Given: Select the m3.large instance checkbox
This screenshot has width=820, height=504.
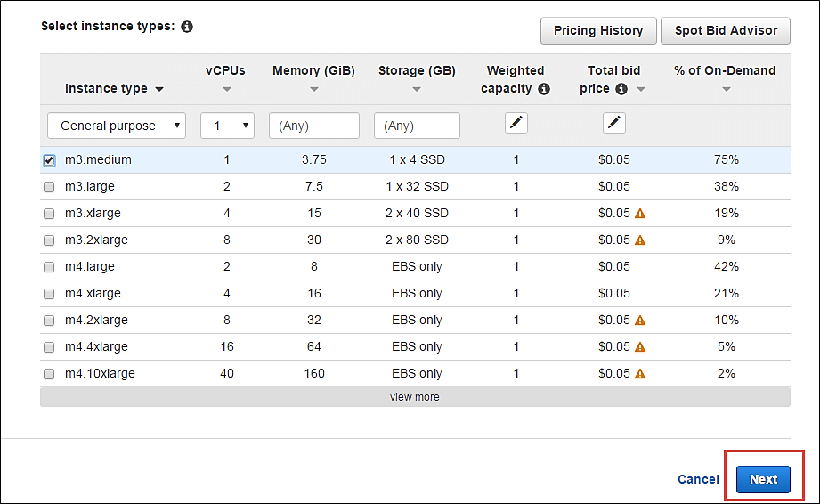Looking at the screenshot, I should (49, 187).
